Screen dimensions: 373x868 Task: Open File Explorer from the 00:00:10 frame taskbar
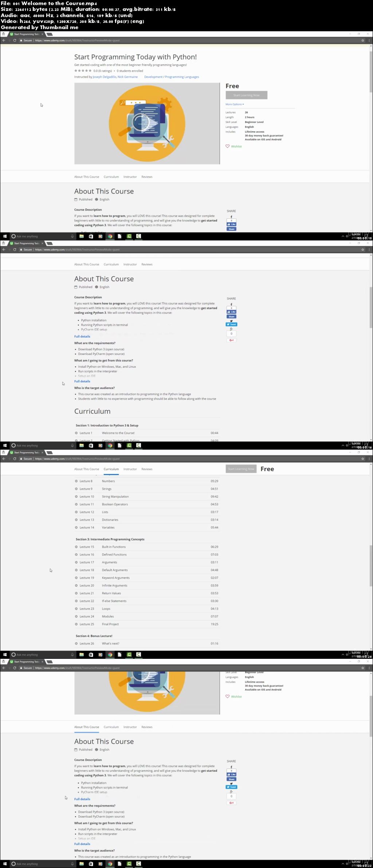(82, 236)
